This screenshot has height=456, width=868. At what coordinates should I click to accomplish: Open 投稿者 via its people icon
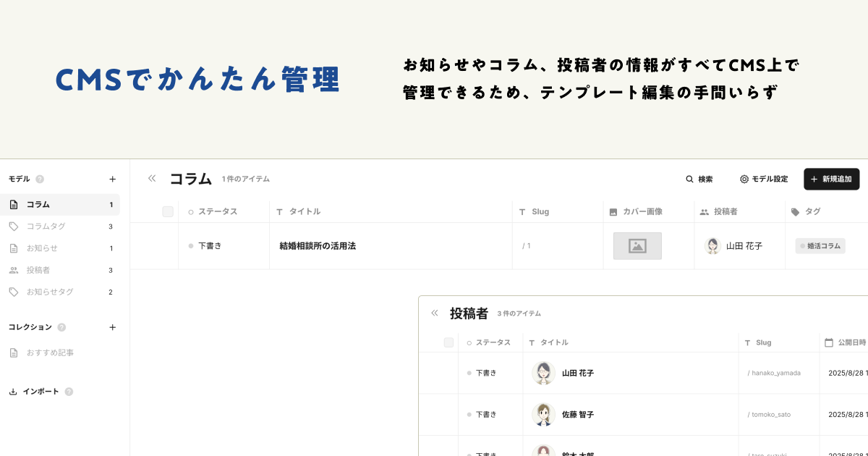click(13, 270)
